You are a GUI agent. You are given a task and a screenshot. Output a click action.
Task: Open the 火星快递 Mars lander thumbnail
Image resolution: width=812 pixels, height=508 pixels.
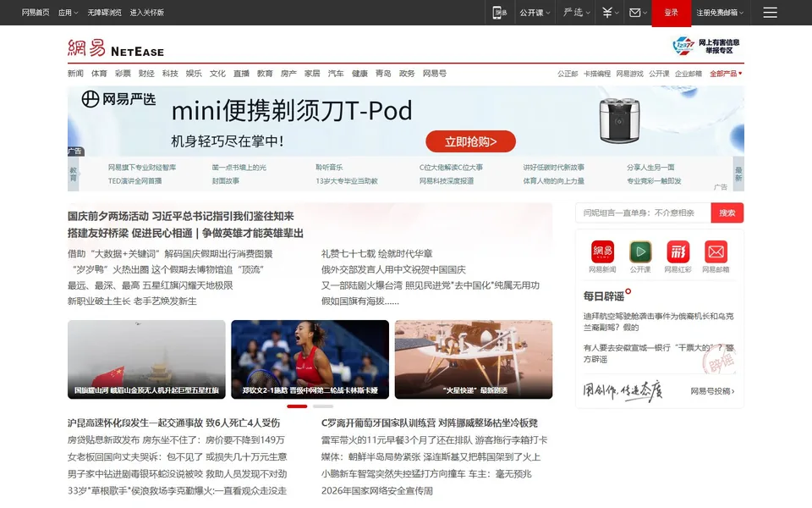coord(474,359)
